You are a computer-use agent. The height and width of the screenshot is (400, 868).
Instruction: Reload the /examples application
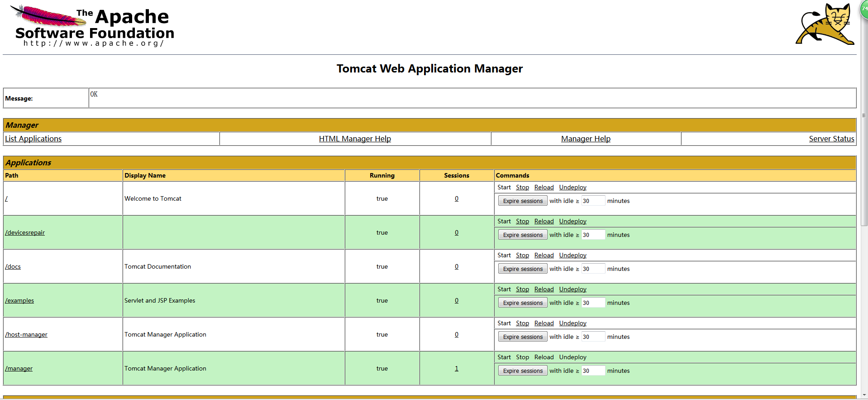[x=544, y=289]
